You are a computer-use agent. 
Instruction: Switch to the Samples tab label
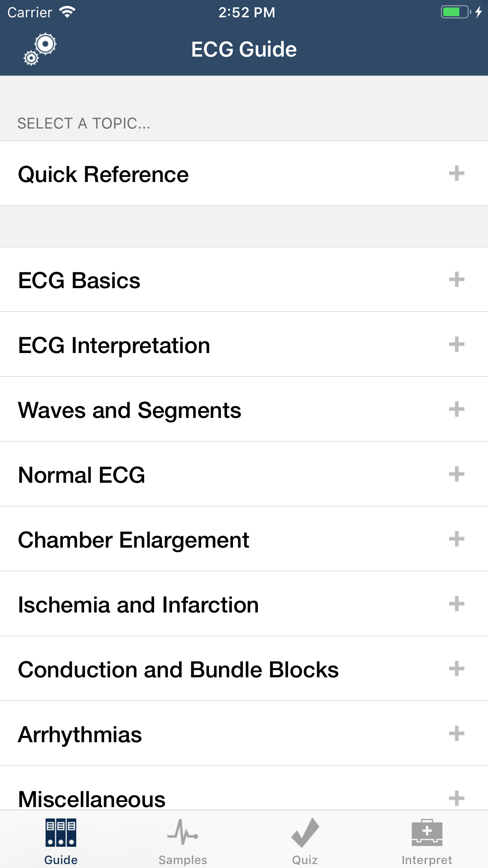(x=183, y=860)
